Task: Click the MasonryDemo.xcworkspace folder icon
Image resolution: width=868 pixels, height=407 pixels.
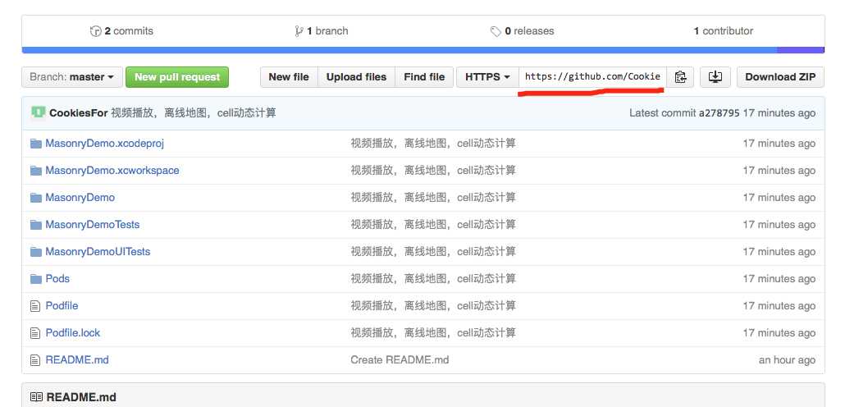Action: [36, 171]
